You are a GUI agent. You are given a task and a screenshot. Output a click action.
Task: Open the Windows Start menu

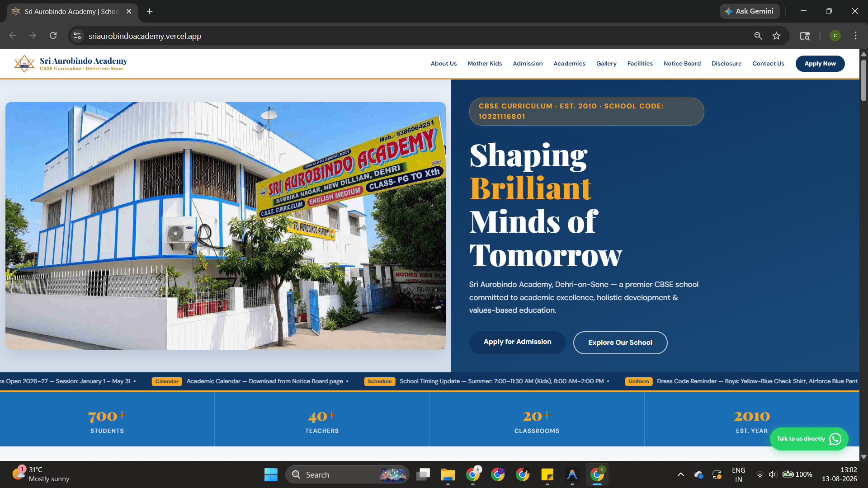(x=271, y=474)
